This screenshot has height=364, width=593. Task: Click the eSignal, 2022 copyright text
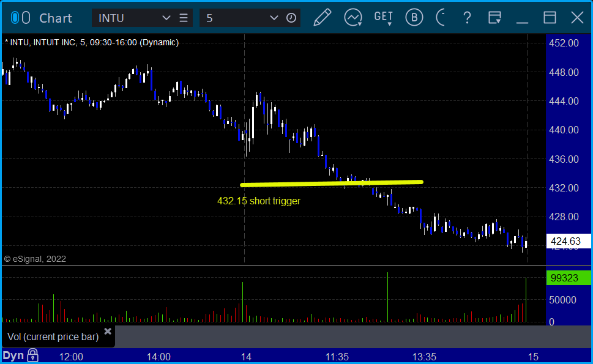35,259
